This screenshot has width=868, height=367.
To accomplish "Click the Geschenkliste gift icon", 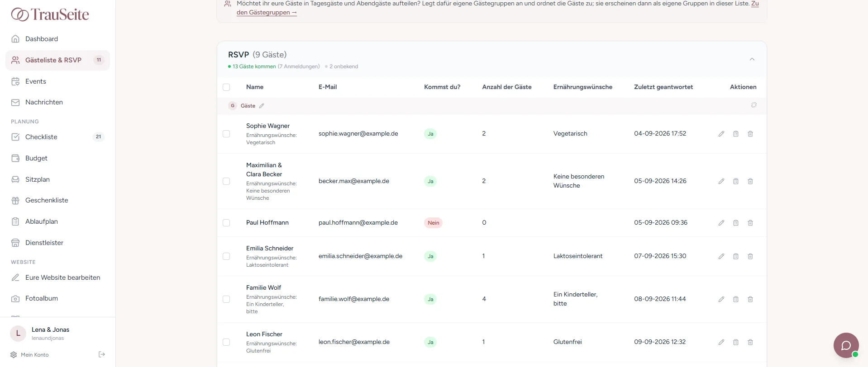I will tap(15, 200).
